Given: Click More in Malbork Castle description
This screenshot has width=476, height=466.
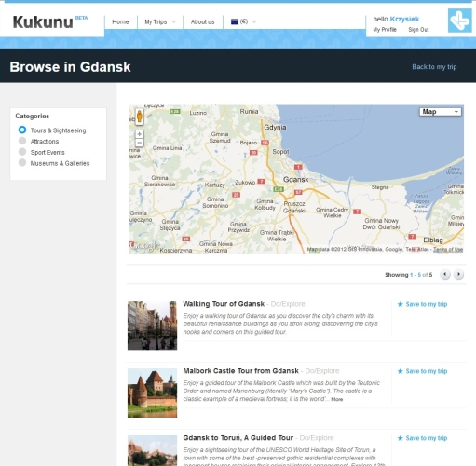Looking at the screenshot, I should tap(336, 399).
